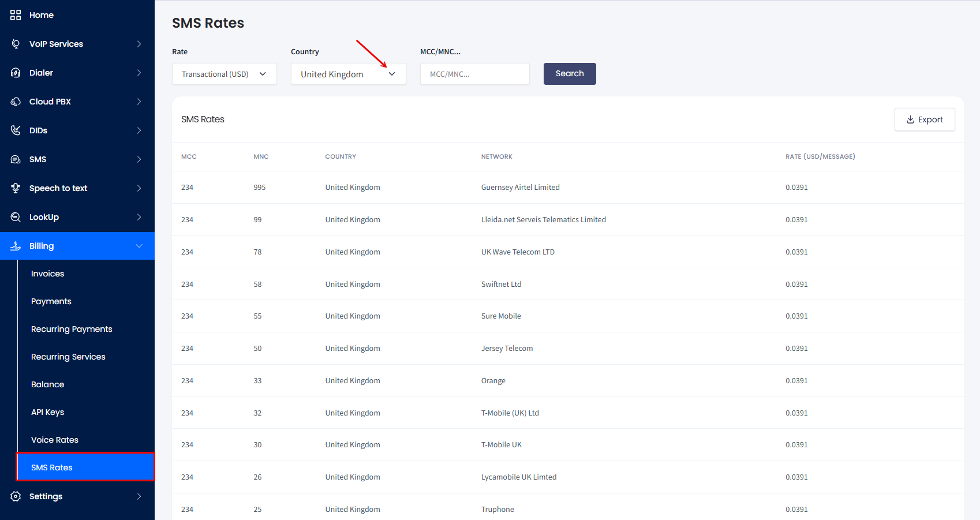Open Invoices under Billing
This screenshot has width=980, height=520.
click(x=47, y=274)
